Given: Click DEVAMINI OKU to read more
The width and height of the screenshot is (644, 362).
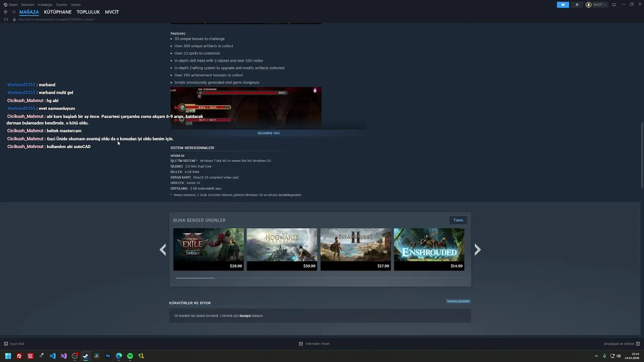Looking at the screenshot, I should (268, 133).
